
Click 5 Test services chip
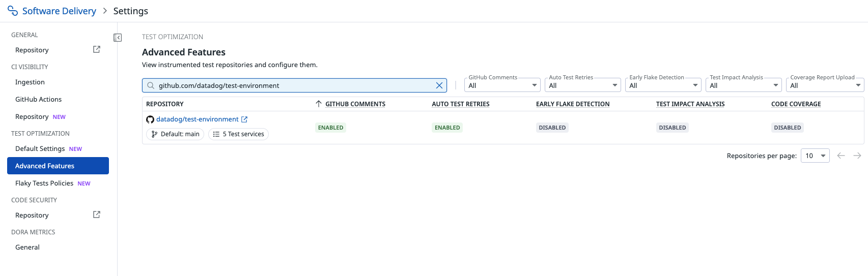pos(238,134)
